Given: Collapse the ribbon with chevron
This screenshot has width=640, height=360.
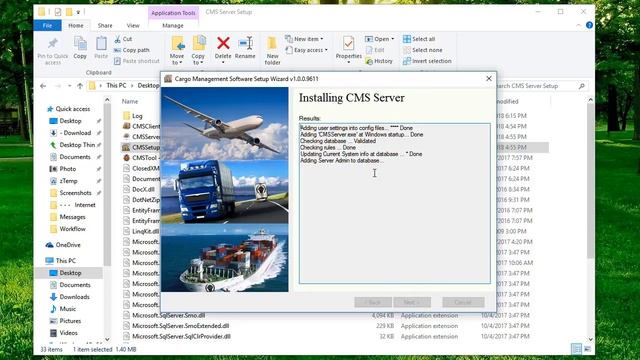Looking at the screenshot, I should 578,25.
